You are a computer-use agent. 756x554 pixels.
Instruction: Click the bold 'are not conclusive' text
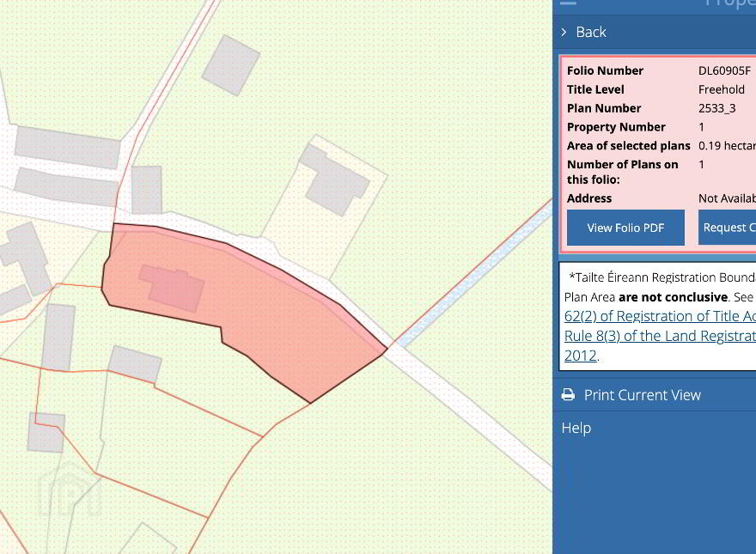pos(673,297)
